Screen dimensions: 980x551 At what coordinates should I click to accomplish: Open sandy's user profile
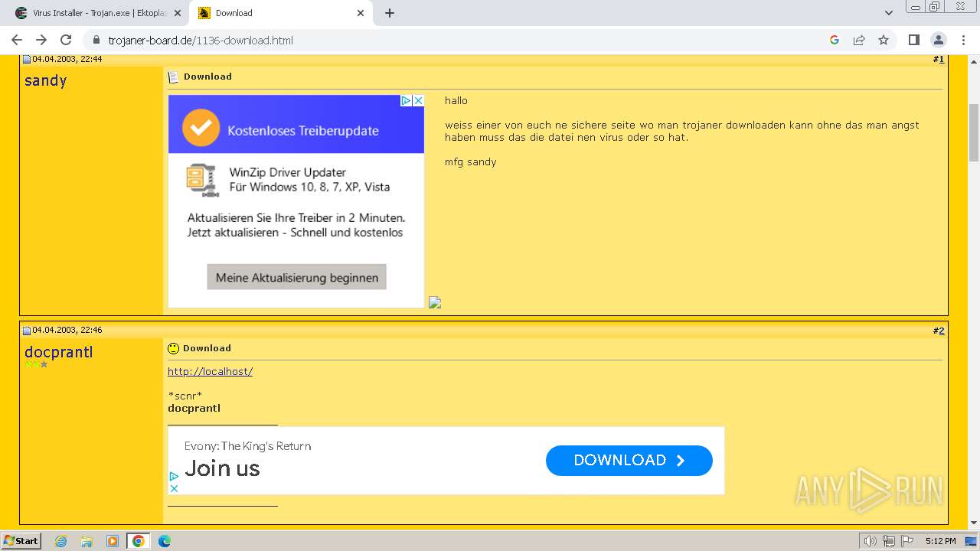45,80
